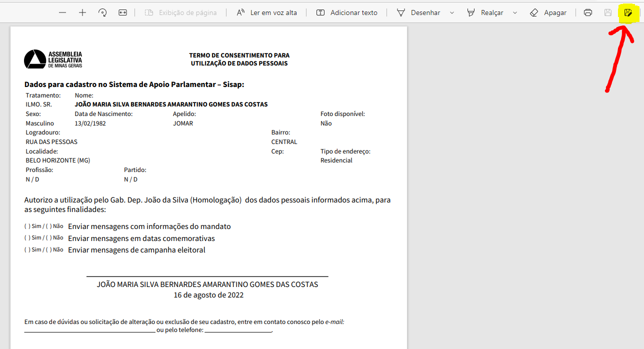644x349 pixels.
Task: Start Ler em voz alta
Action: click(267, 12)
